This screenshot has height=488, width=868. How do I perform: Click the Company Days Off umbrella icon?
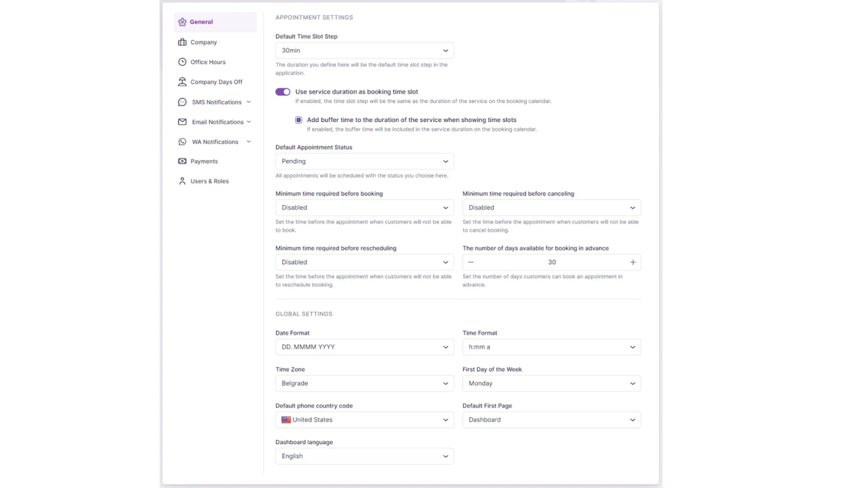[x=182, y=82]
